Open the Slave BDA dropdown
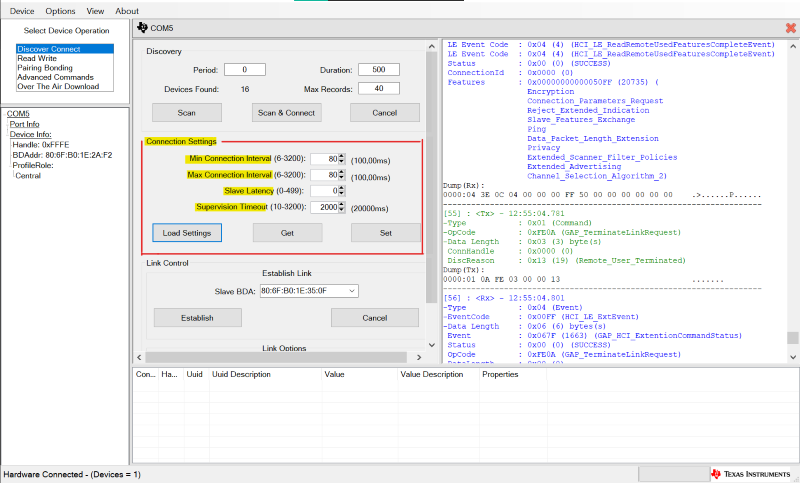 (350, 291)
